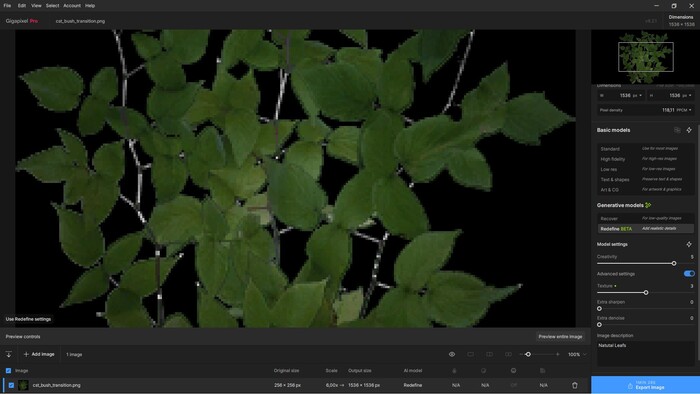Select the Standard basic model
The image size is (700, 394).
coord(646,149)
